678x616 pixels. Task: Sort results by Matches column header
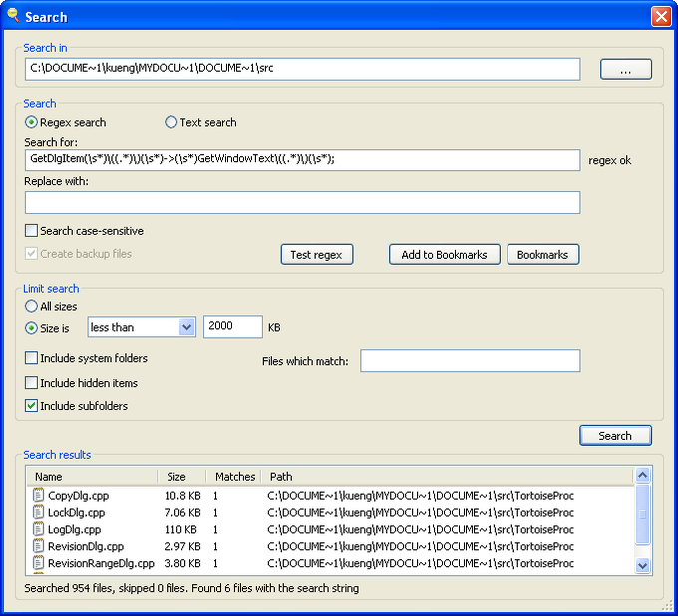(234, 477)
